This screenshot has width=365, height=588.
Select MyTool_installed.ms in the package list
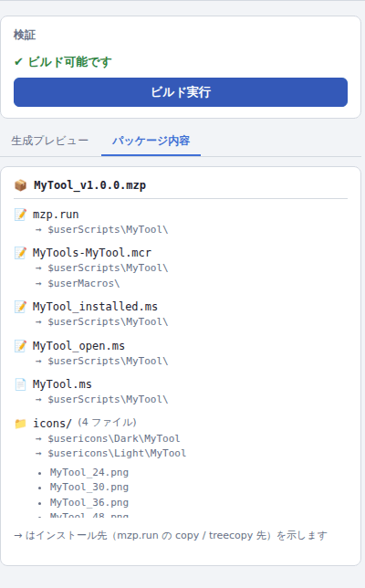(x=95, y=307)
